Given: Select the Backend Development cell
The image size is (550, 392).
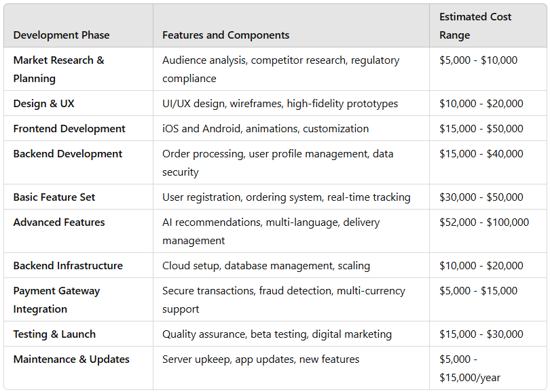Looking at the screenshot, I should (x=68, y=154).
